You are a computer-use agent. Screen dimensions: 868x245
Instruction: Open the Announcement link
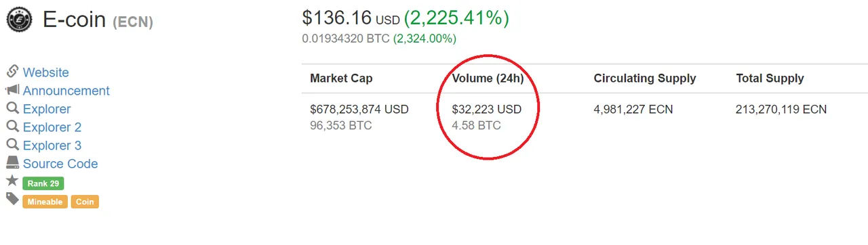66,91
